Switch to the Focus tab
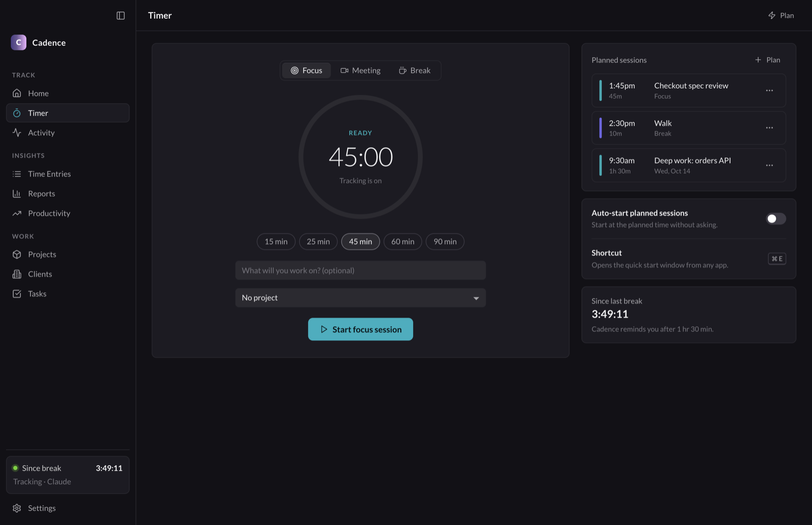Viewport: 812px width, 525px height. 307,71
